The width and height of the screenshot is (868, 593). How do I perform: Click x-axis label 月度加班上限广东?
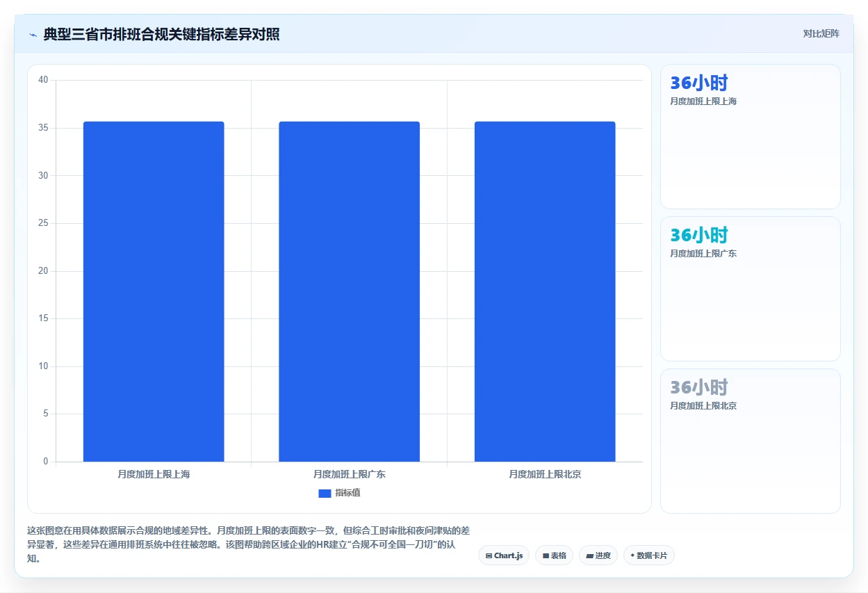(x=350, y=475)
